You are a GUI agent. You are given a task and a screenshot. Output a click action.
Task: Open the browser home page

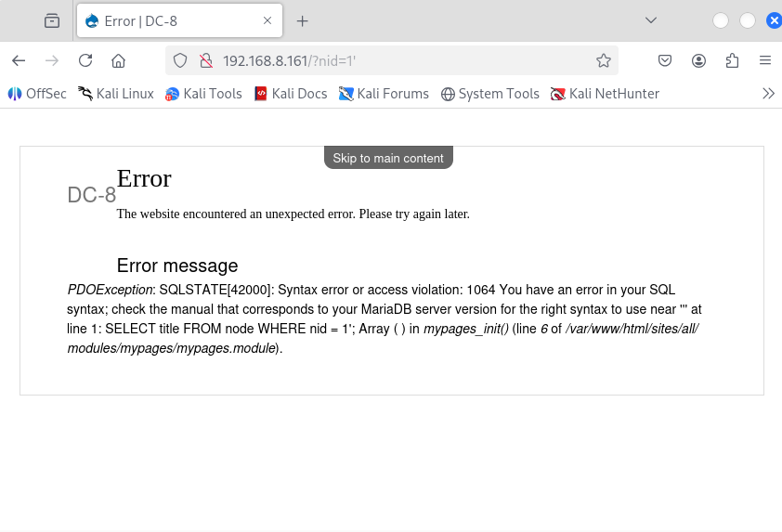point(118,60)
